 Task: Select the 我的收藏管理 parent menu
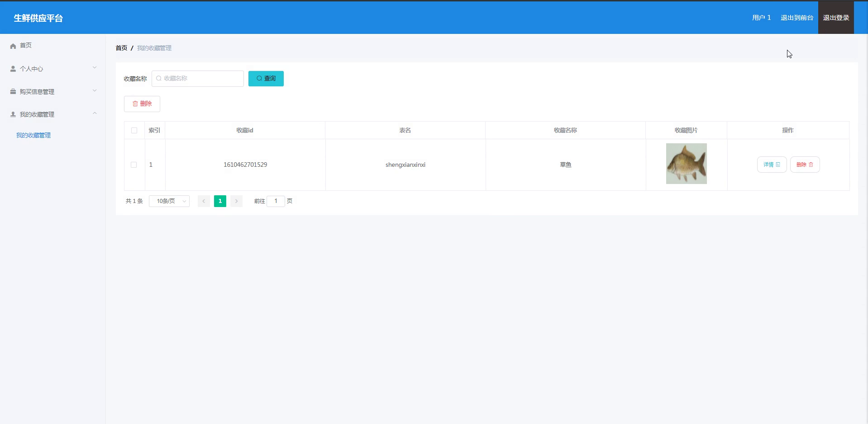pos(52,114)
